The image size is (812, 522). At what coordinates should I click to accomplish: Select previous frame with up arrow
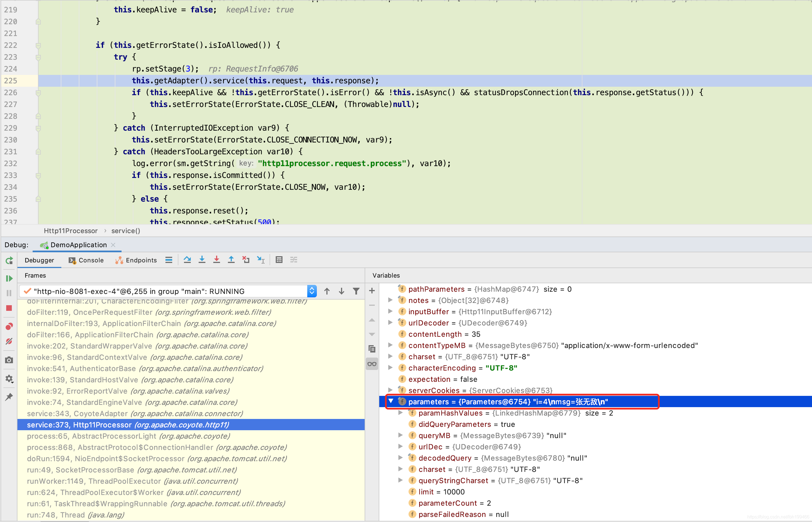pos(327,291)
